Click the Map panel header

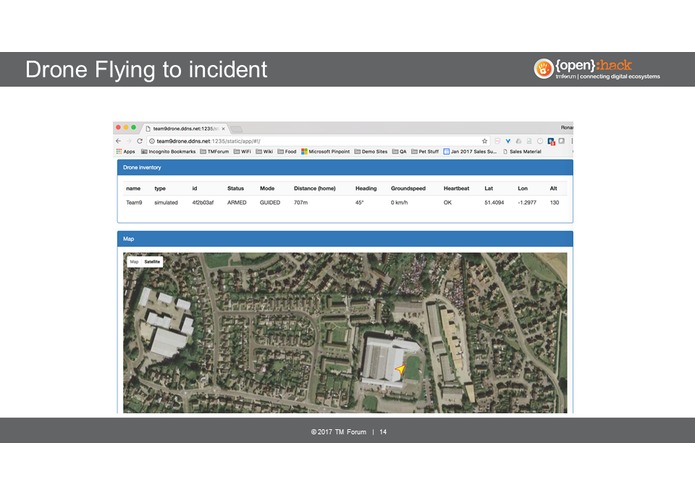(x=345, y=239)
